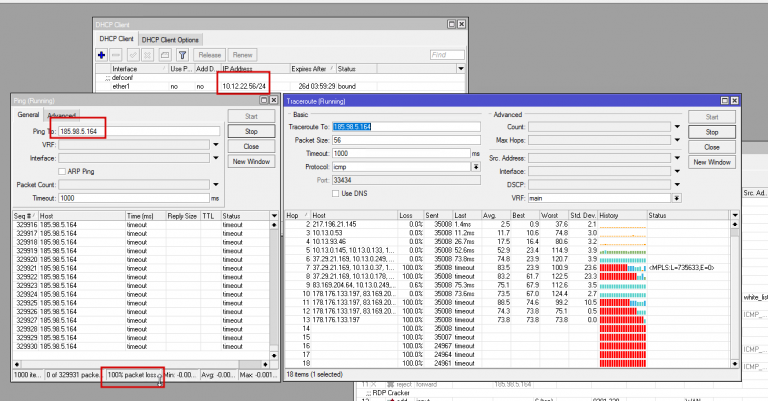Click Start button in Ping window

point(251,116)
